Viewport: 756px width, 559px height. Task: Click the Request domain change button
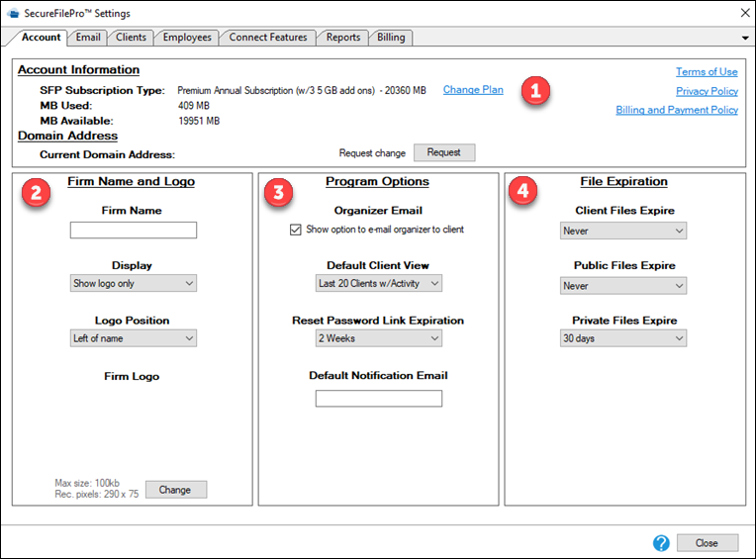tap(444, 152)
